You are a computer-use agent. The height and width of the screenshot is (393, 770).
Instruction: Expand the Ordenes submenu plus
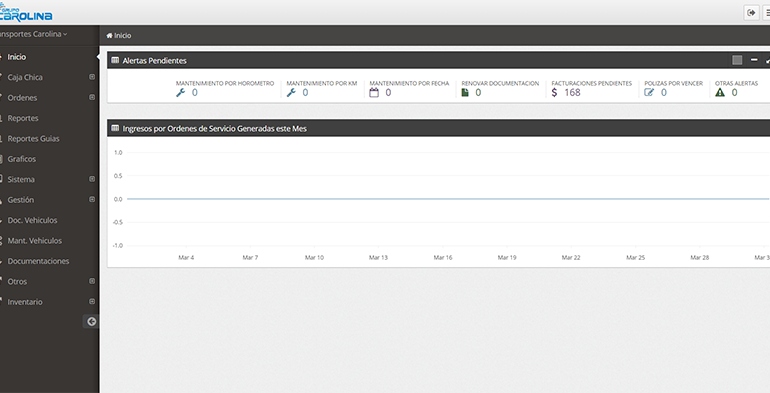tap(92, 97)
